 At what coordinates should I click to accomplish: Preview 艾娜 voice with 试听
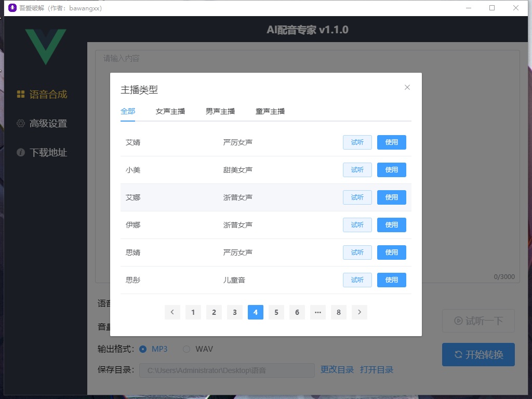[357, 197]
